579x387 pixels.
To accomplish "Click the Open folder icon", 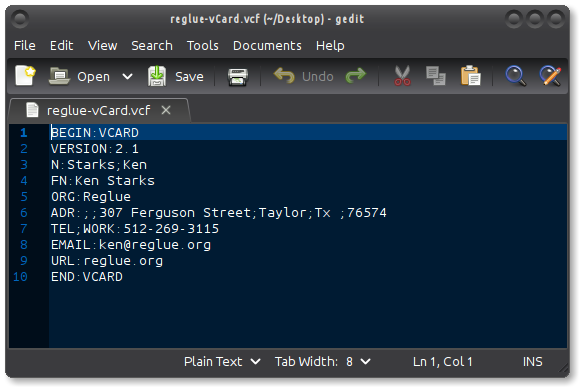I will 59,76.
